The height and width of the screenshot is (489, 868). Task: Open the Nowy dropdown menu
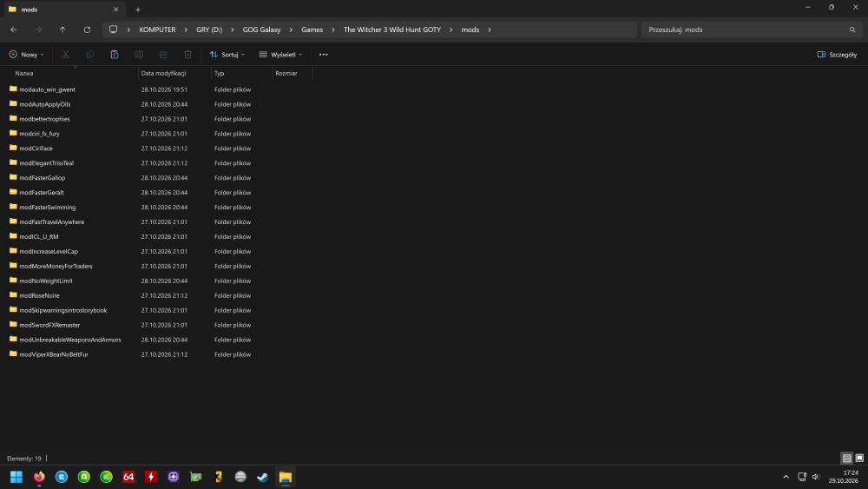tap(27, 54)
